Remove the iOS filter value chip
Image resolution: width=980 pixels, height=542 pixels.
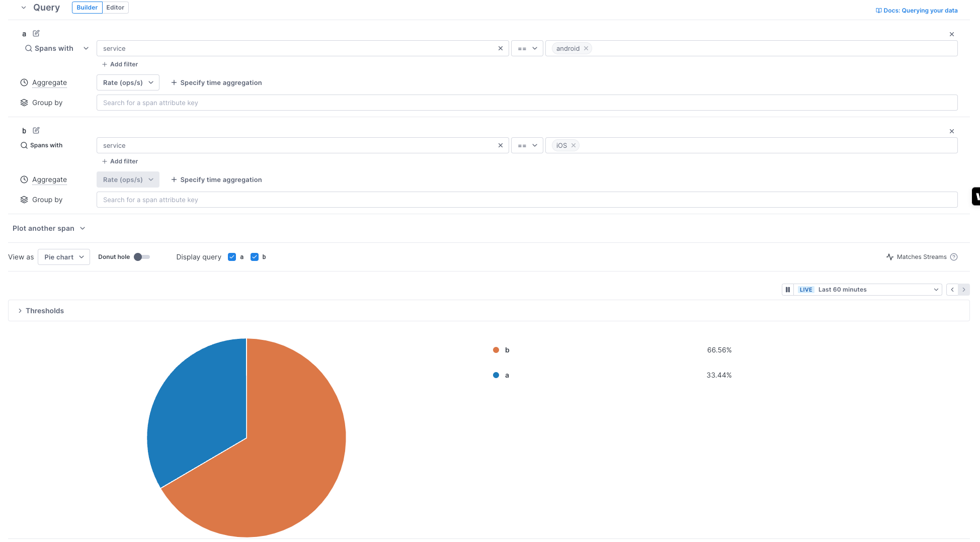pos(574,146)
